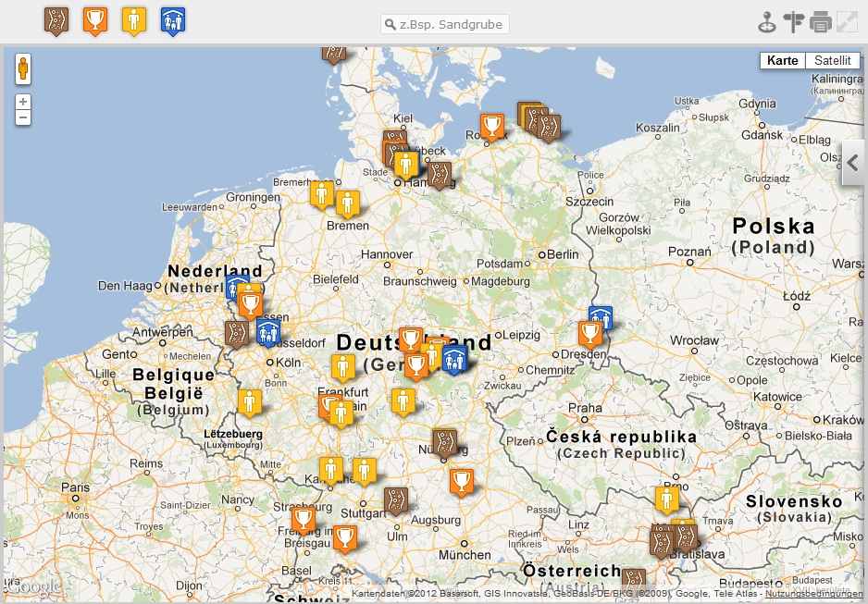
Task: Select the orange trophy marker at Rostock
Action: (492, 127)
